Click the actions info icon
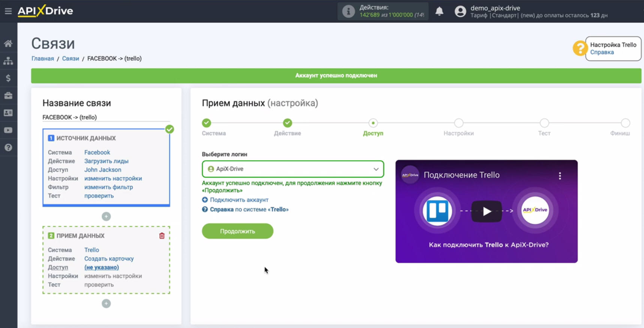The image size is (644, 328). [x=348, y=11]
